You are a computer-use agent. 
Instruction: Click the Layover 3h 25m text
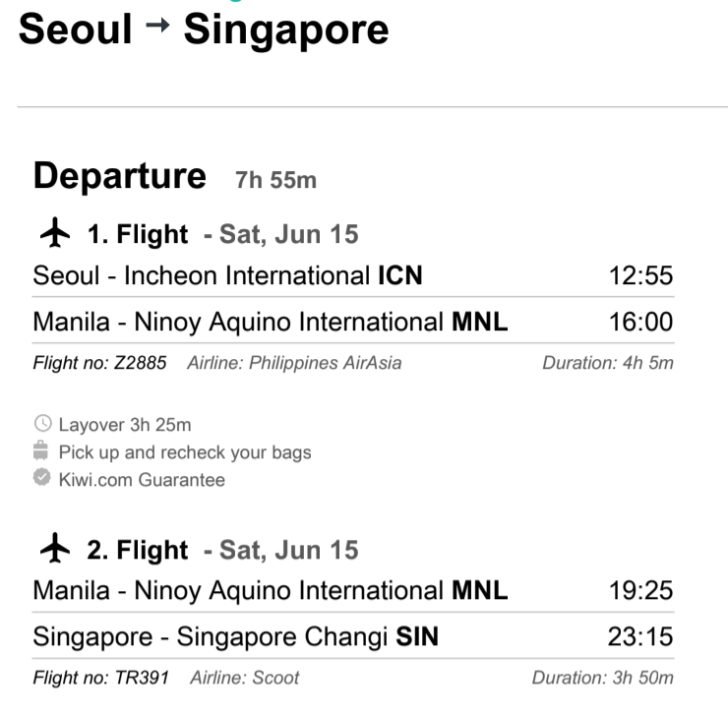(x=125, y=425)
